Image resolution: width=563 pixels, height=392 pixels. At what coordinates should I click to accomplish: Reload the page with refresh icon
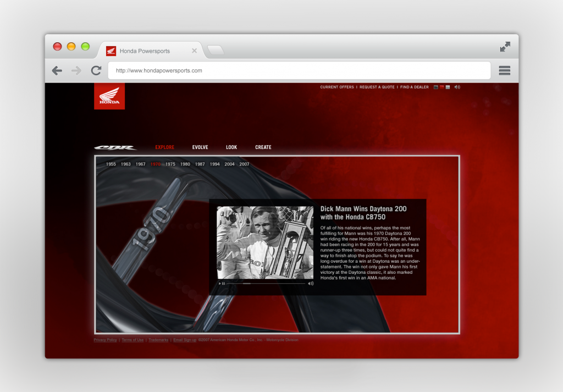[x=96, y=70]
